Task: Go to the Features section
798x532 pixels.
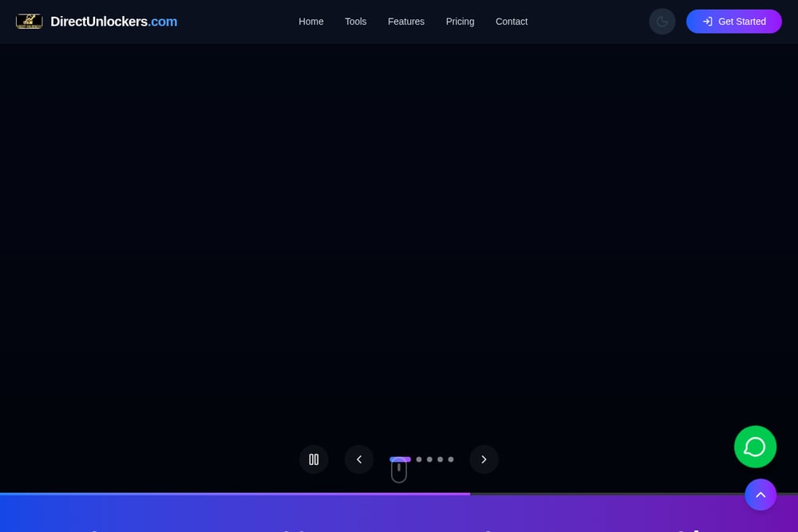Action: [406, 22]
